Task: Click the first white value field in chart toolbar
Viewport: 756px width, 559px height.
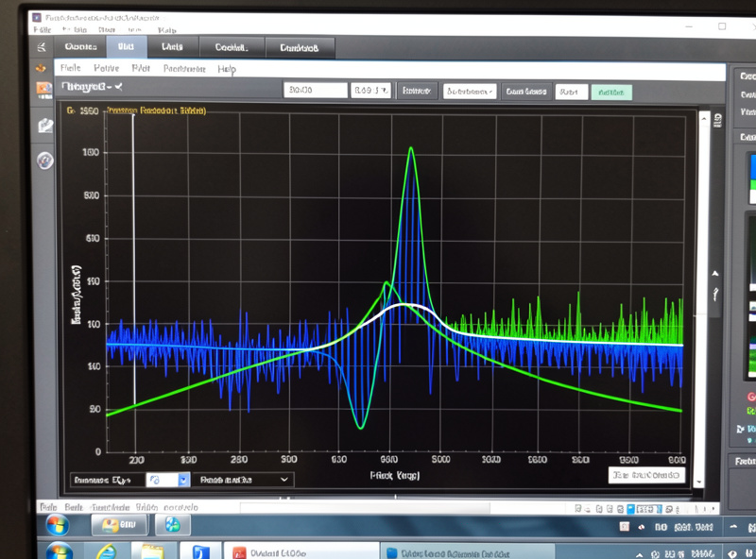Action: pyautogui.click(x=316, y=90)
